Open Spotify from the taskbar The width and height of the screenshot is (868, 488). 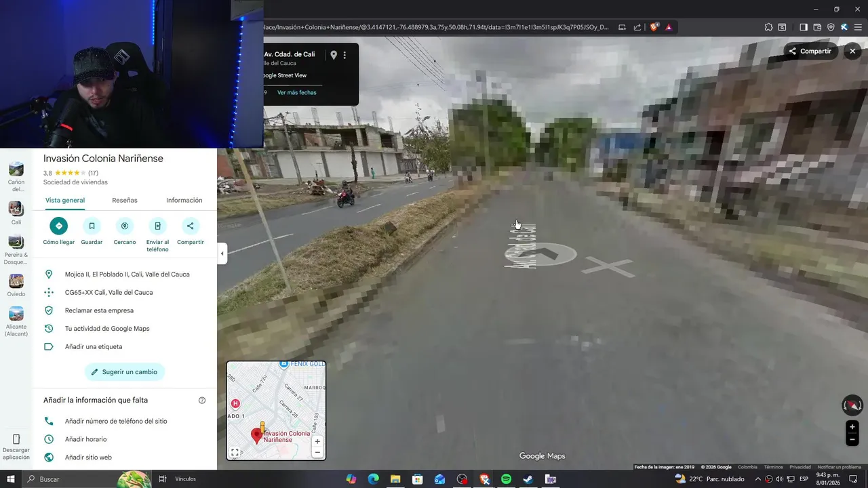click(506, 479)
